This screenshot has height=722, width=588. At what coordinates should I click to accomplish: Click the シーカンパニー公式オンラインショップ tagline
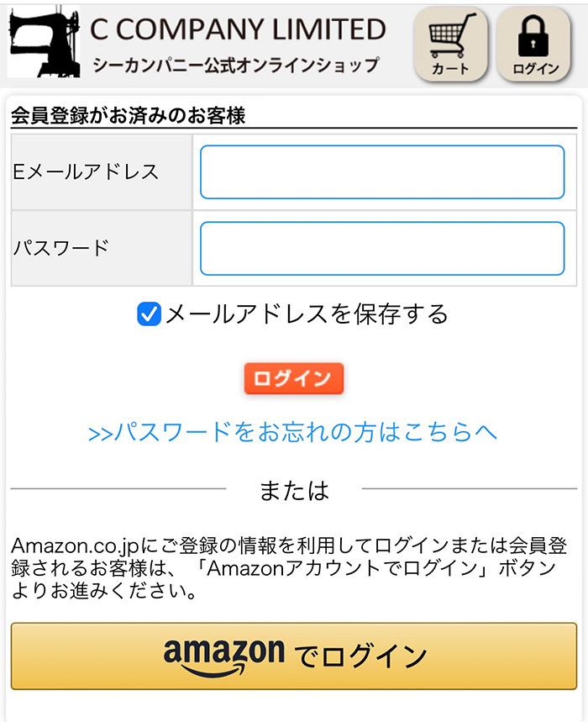[237, 65]
